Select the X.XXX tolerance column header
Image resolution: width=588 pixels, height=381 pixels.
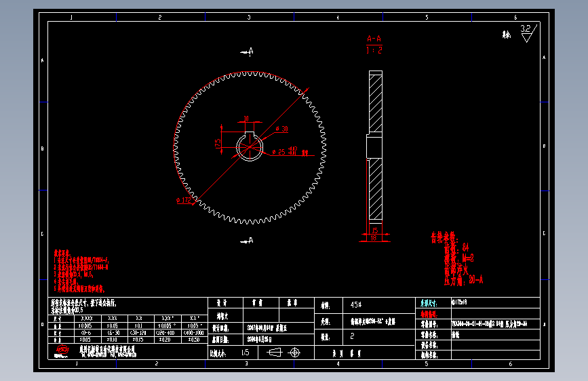(87, 318)
